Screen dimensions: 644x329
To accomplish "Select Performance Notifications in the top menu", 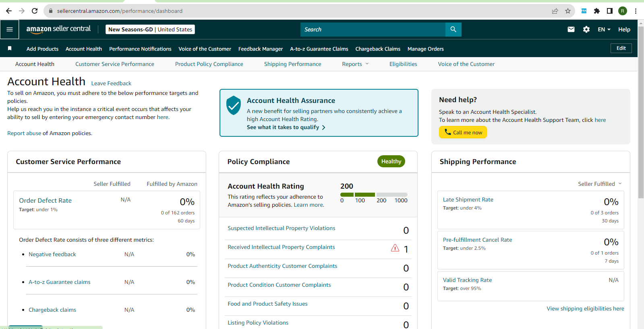I will (140, 49).
